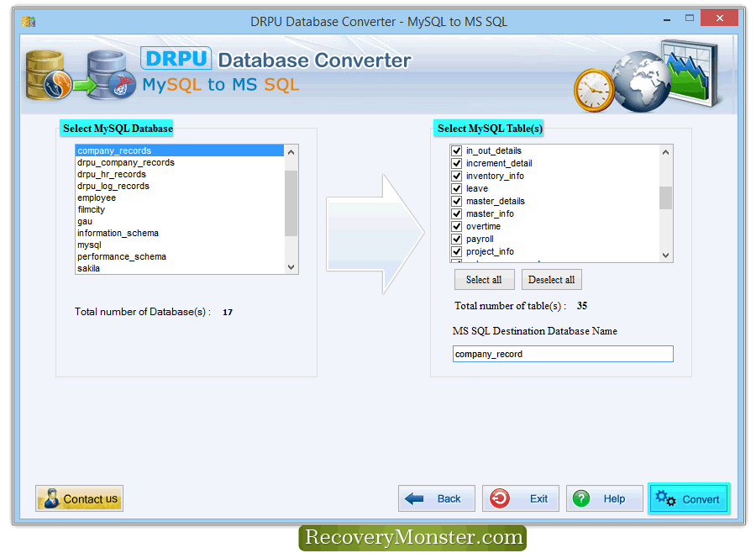
Task: Maximize the DRPU Database Converter window
Action: click(x=690, y=18)
